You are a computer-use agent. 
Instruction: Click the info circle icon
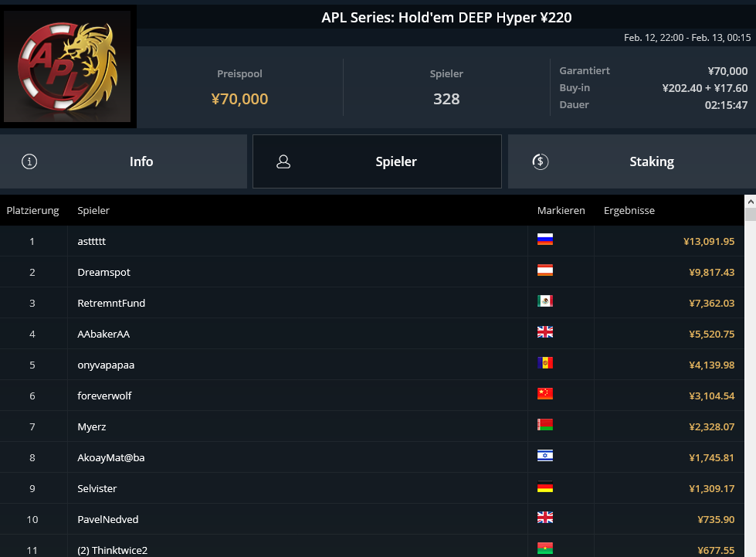click(29, 161)
